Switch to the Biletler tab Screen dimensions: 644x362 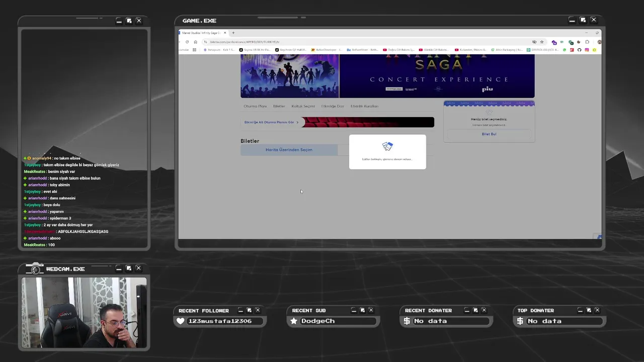(x=279, y=106)
